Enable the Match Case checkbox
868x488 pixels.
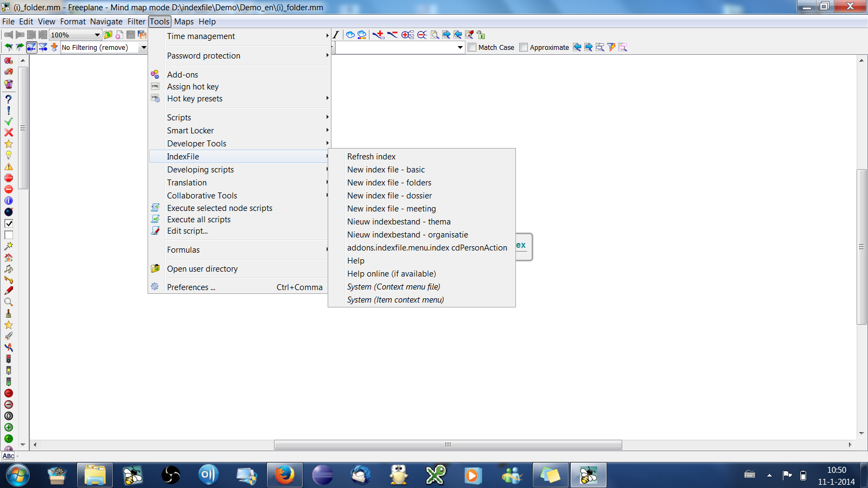tap(471, 47)
